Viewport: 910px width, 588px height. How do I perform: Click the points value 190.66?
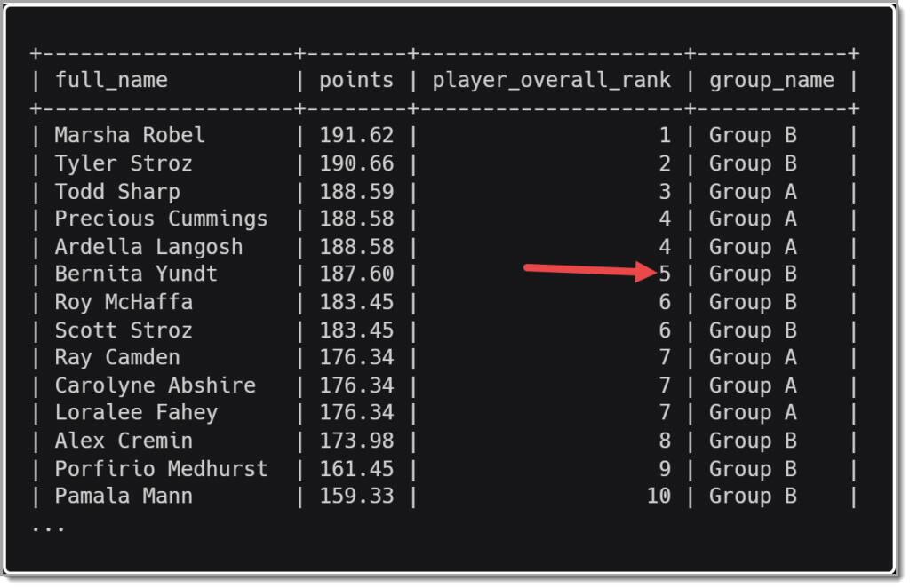pyautogui.click(x=356, y=163)
